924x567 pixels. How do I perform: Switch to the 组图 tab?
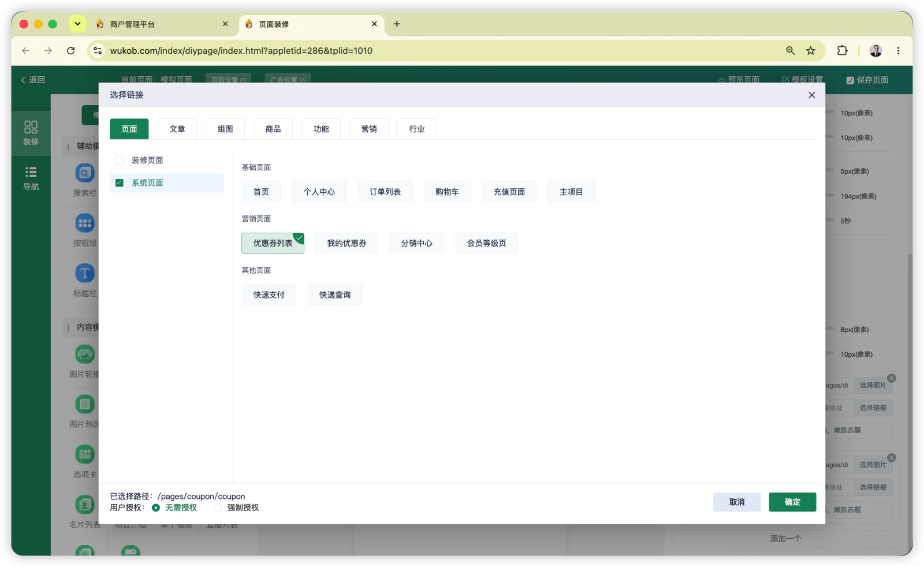[225, 129]
